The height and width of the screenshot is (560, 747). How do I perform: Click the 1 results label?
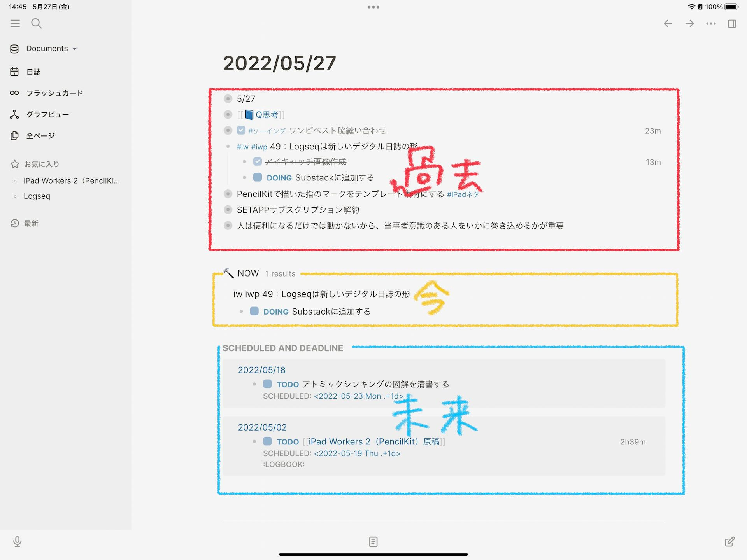280,274
